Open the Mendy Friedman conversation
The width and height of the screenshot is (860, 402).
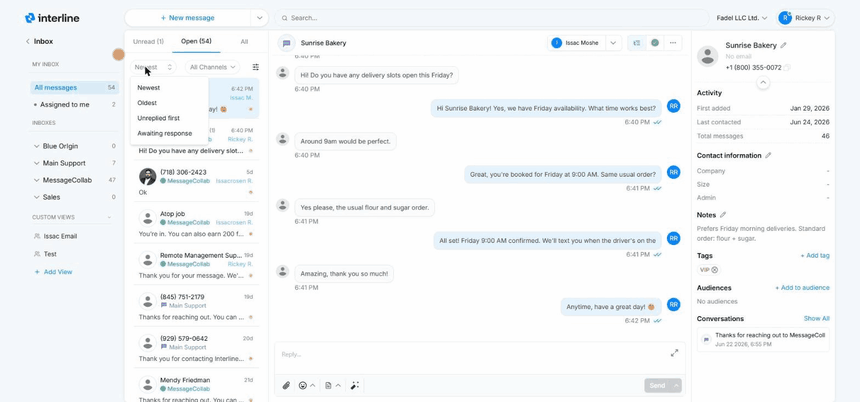(196, 387)
